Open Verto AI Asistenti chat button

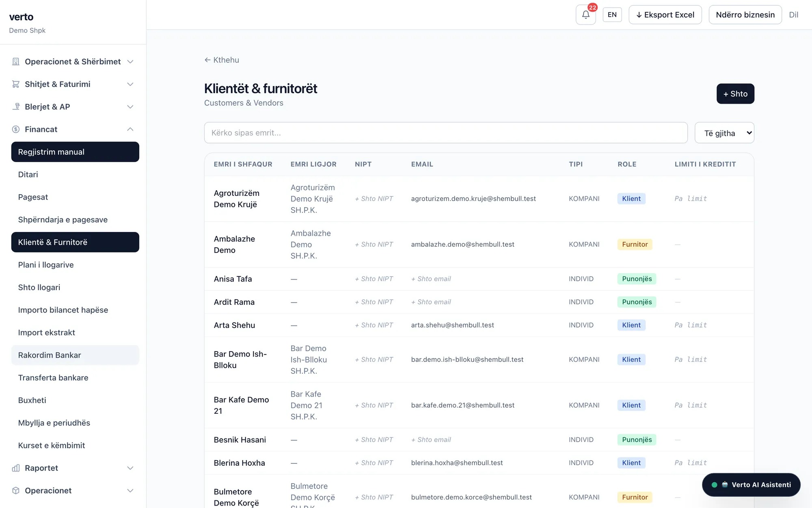click(x=751, y=485)
